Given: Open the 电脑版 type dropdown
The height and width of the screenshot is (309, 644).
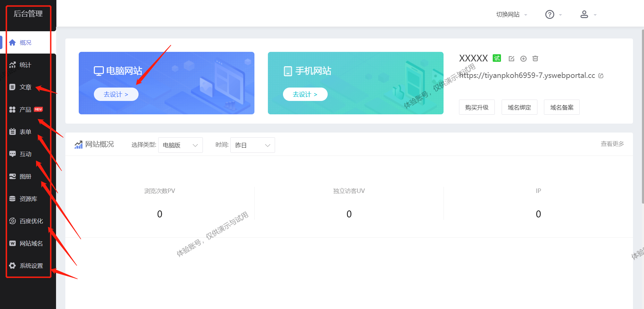Looking at the screenshot, I should coord(181,145).
